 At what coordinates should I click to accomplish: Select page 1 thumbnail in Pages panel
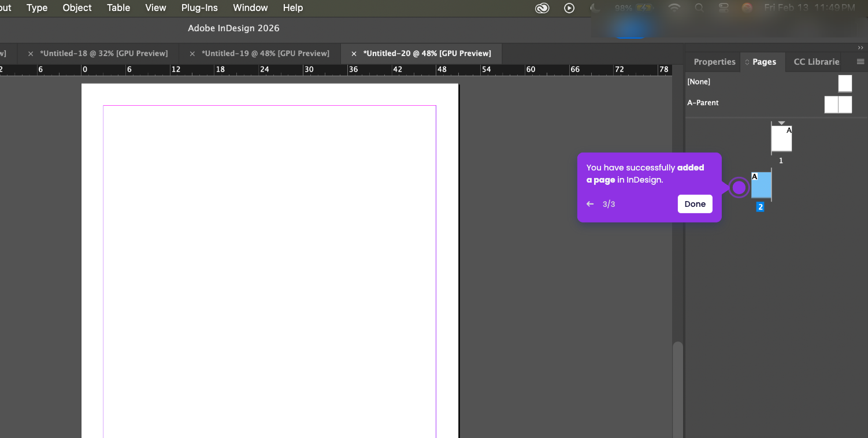(x=781, y=139)
